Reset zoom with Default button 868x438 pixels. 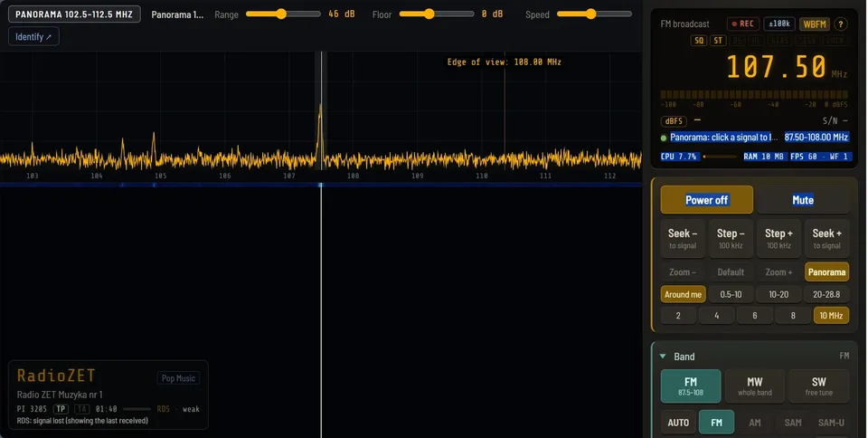point(731,271)
